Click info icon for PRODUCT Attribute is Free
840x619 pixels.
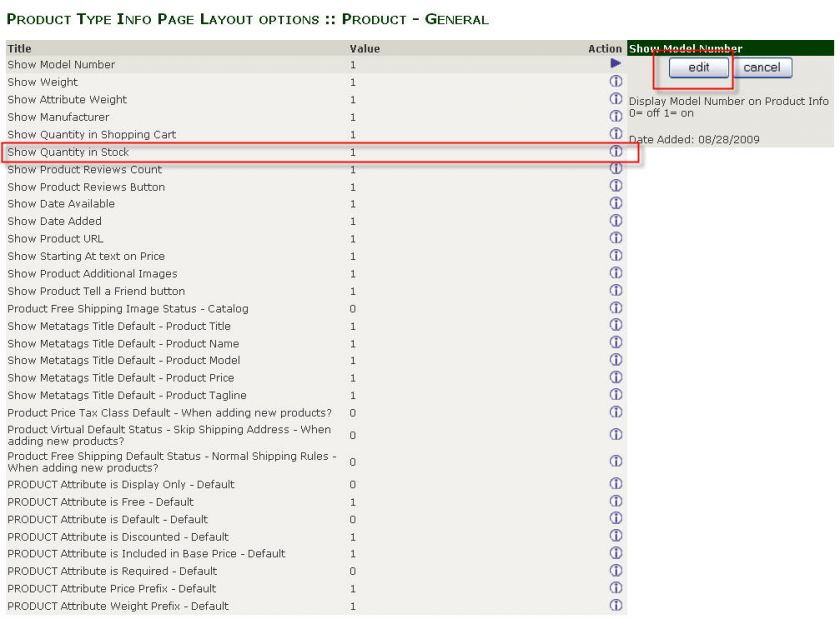(x=616, y=502)
